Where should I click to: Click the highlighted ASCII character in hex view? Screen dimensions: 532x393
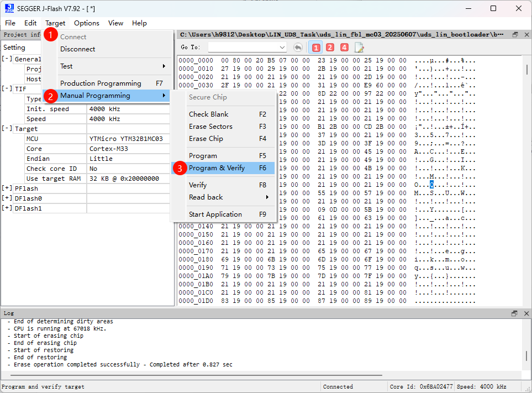431,185
